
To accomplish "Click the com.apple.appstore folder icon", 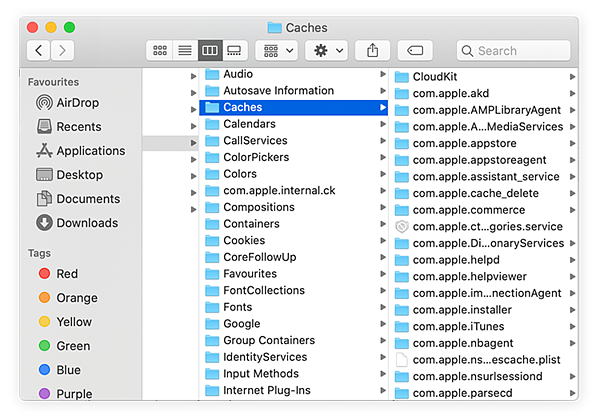I will coord(402,143).
